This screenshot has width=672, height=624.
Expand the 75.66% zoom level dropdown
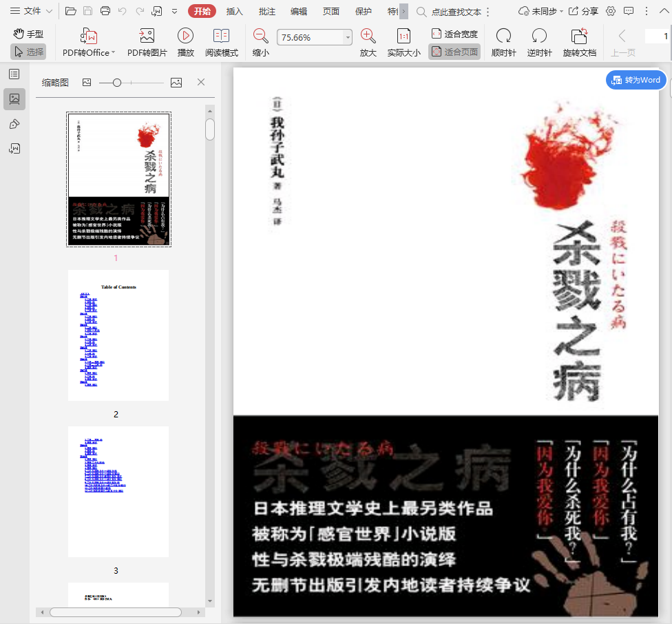point(348,38)
